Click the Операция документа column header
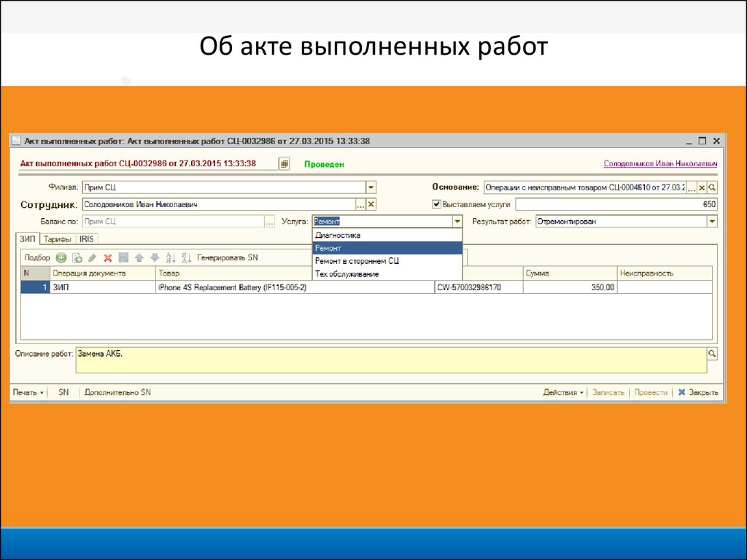747x560 pixels. (102, 273)
